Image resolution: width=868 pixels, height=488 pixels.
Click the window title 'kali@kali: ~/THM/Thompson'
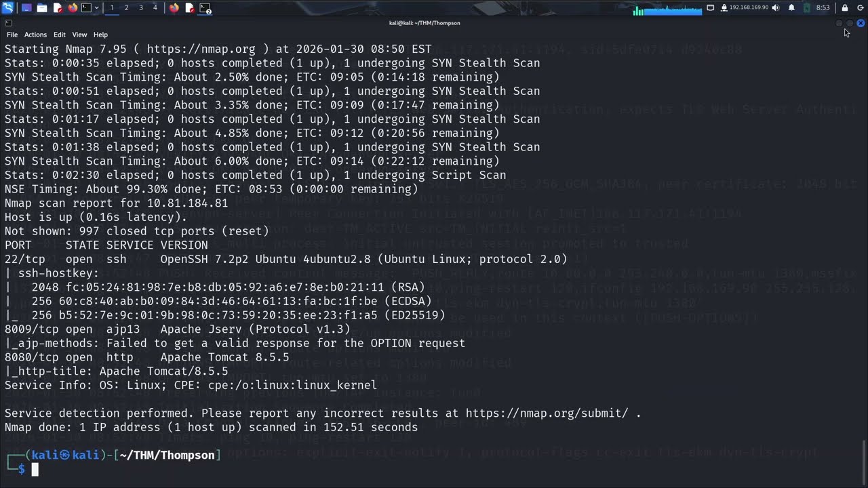(425, 23)
